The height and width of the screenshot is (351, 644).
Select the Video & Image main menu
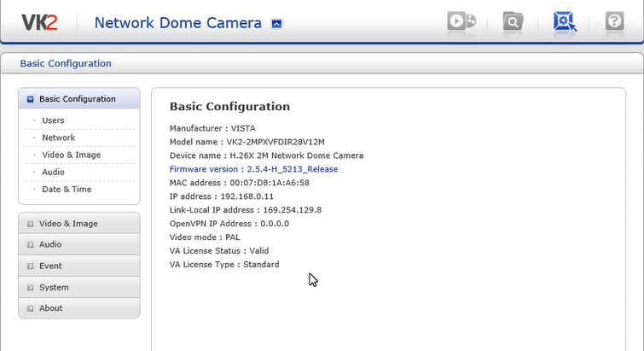(x=79, y=224)
